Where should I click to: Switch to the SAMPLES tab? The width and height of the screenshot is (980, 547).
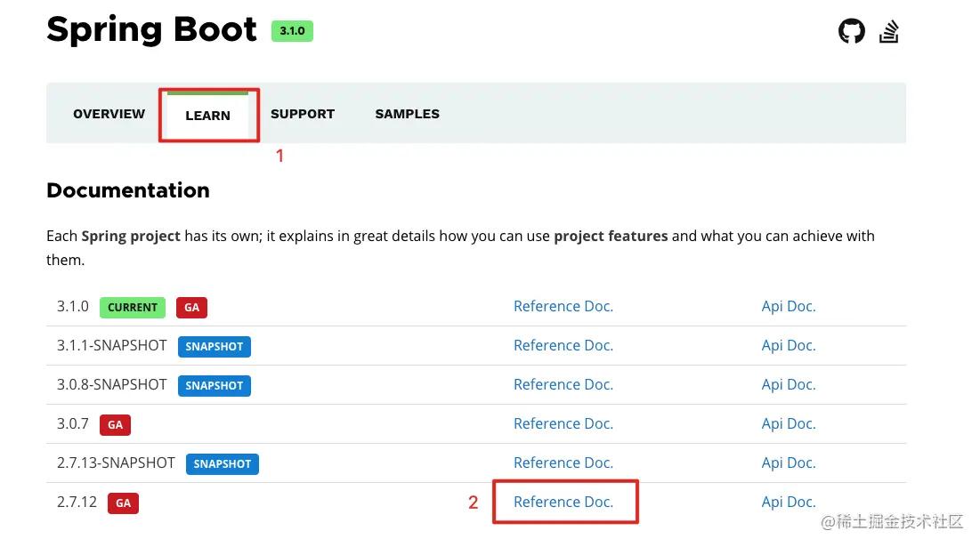point(407,114)
